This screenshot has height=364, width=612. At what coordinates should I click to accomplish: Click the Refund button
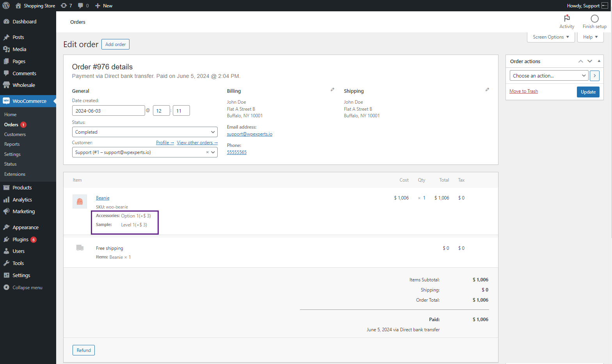83,350
